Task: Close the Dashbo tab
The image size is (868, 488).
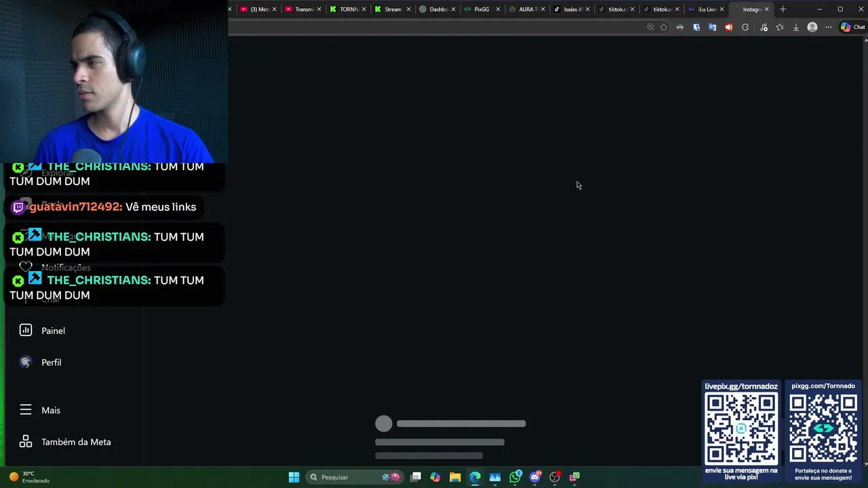Action: (454, 9)
